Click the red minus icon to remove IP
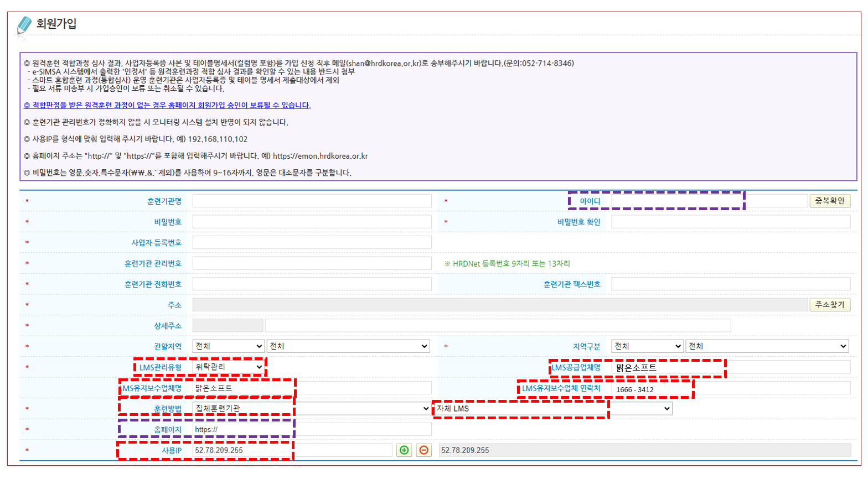 click(x=424, y=450)
